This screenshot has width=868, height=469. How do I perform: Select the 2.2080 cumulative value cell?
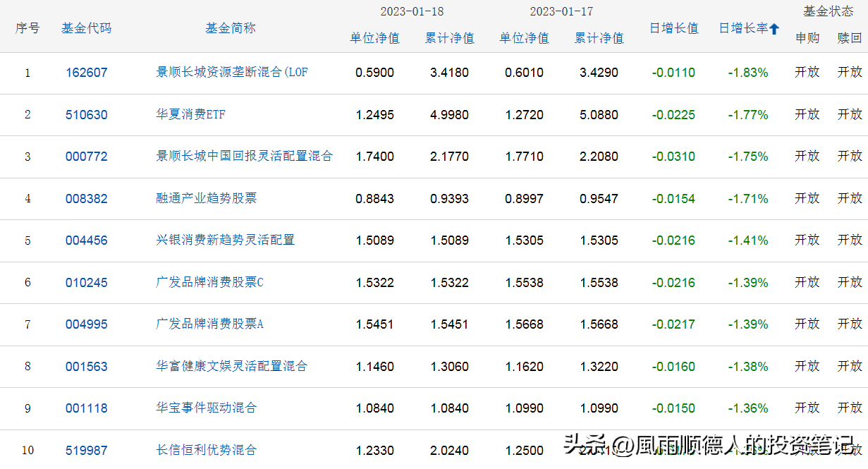(599, 157)
